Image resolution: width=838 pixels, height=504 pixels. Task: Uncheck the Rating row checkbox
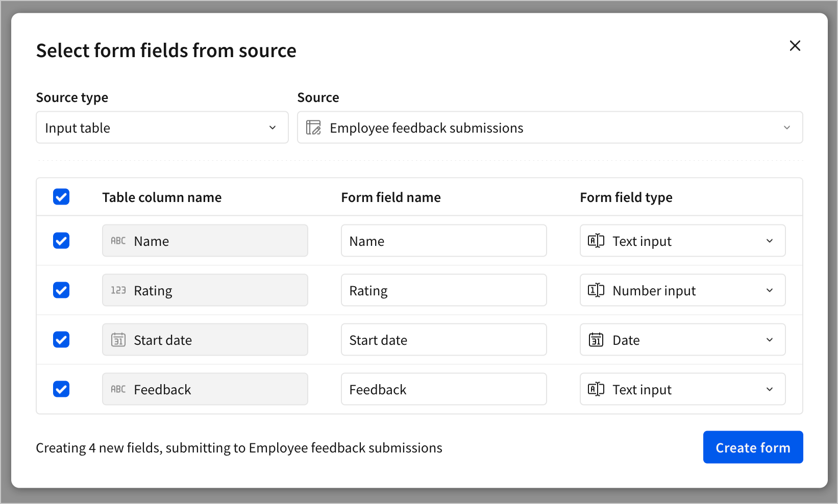61,290
